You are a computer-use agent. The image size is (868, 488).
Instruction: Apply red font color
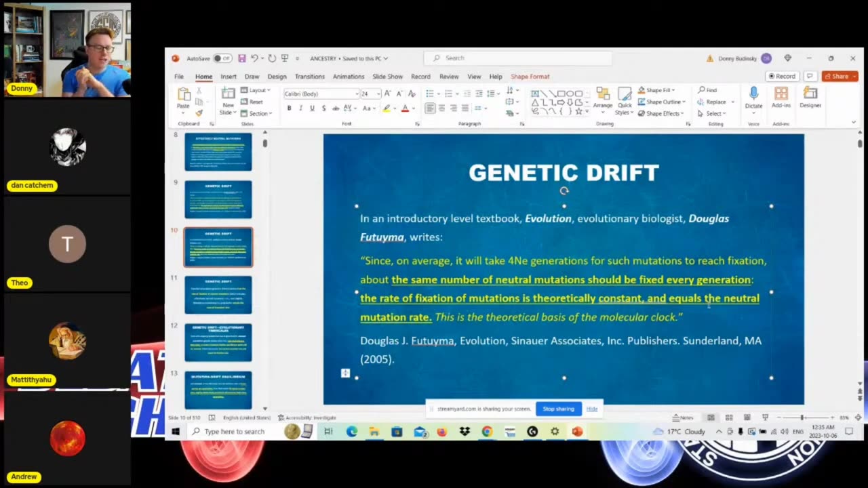coord(405,108)
